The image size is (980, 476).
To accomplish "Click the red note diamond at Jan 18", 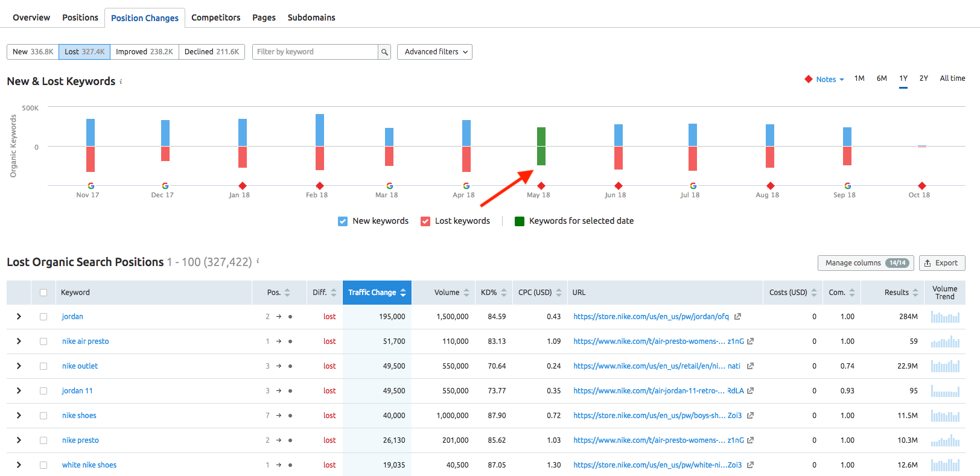I will 243,186.
